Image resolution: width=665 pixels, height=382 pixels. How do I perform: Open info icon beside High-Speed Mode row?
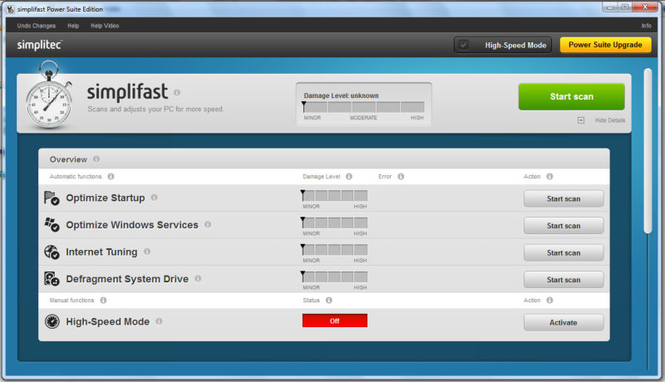pos(159,321)
